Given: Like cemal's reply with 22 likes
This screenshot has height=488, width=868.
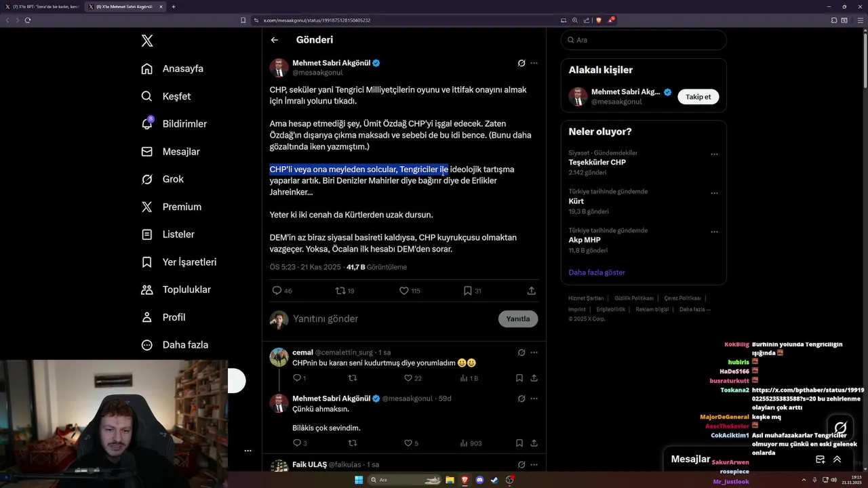Looking at the screenshot, I should (x=408, y=378).
